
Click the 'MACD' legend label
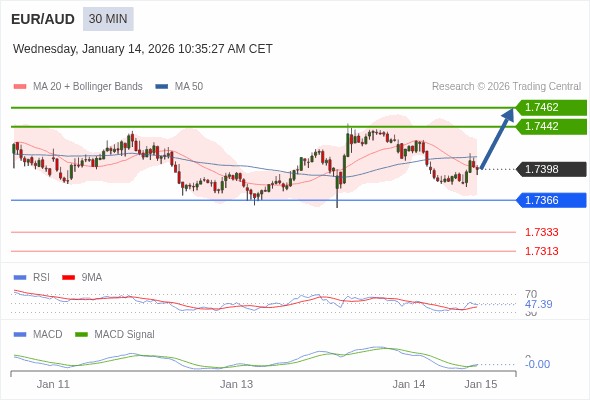[48, 335]
